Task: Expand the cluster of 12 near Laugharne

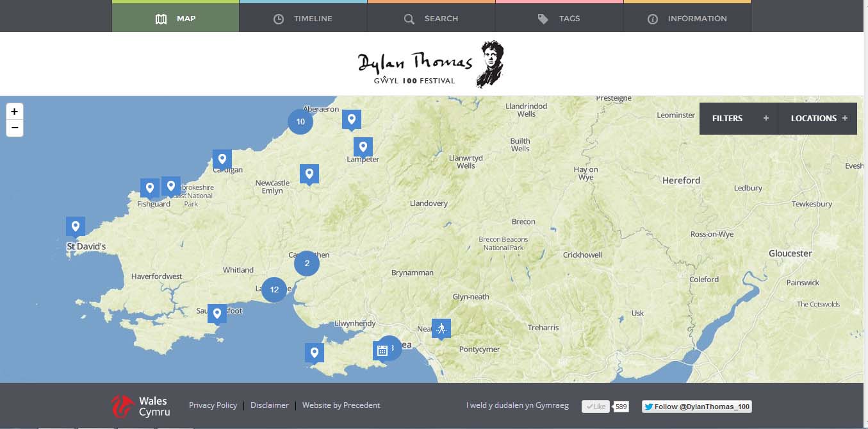Action: 274,289
